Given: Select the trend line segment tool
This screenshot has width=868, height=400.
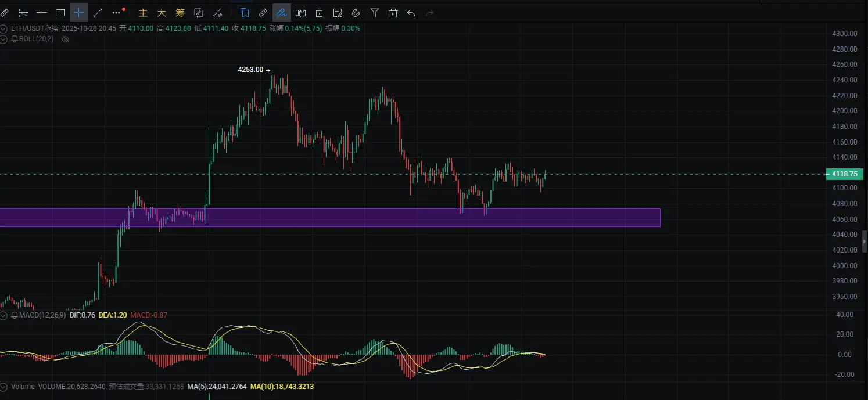Looking at the screenshot, I should pos(98,12).
